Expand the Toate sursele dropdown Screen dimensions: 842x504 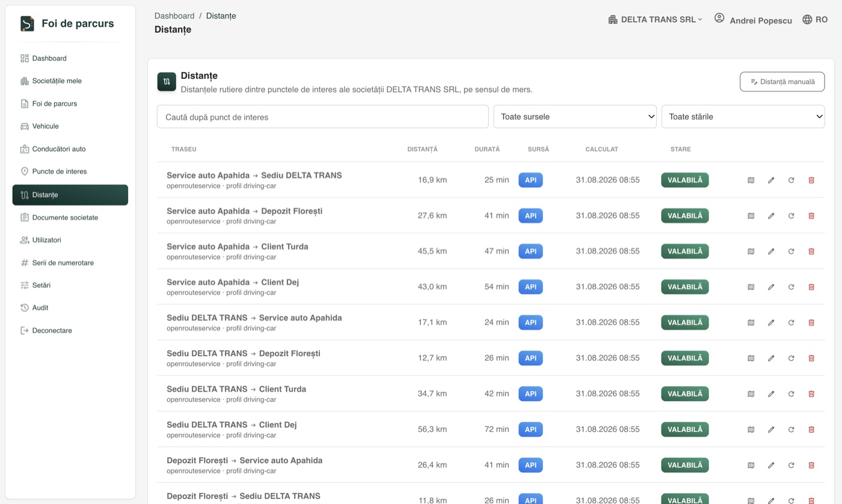[575, 117]
